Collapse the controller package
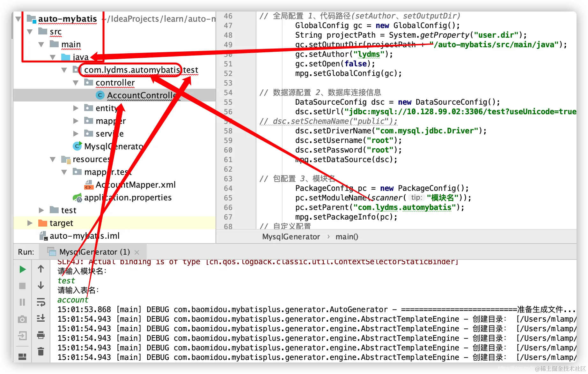This screenshot has width=588, height=374. tap(76, 83)
